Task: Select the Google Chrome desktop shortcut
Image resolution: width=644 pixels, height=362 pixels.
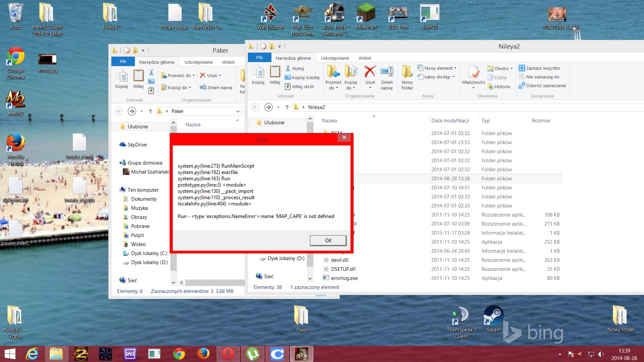Action: [x=16, y=63]
